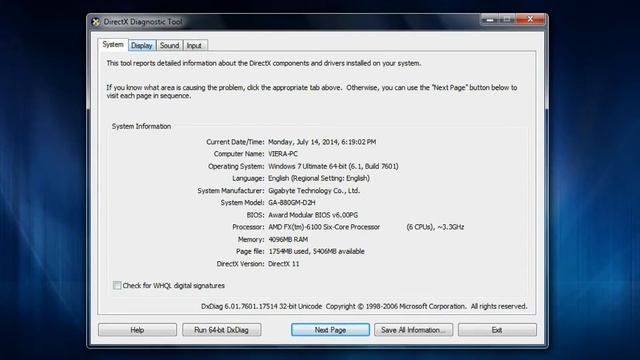Screen dimensions: 640x360
Task: Click 'Award Modular BIOS v6.00PG' value
Action: point(313,215)
